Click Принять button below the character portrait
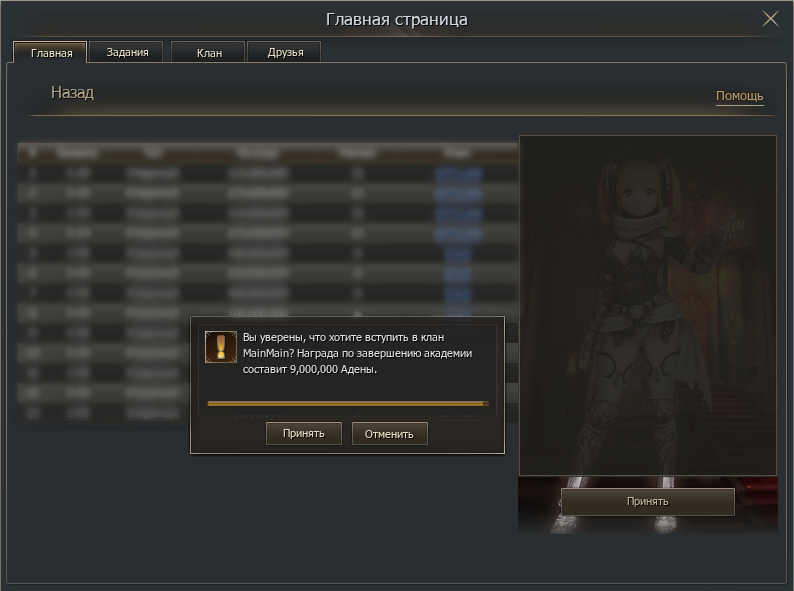This screenshot has height=591, width=794. point(647,501)
